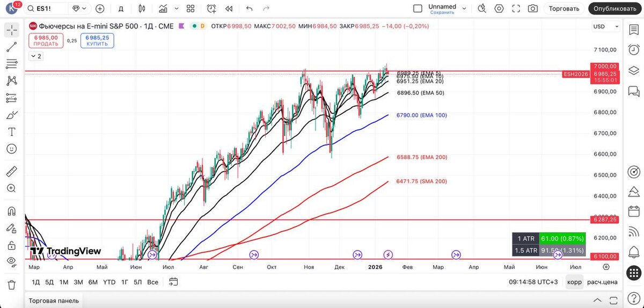Collapse the indicator legend with the 2 arrow
The width and height of the screenshot is (644, 308).
point(35,56)
